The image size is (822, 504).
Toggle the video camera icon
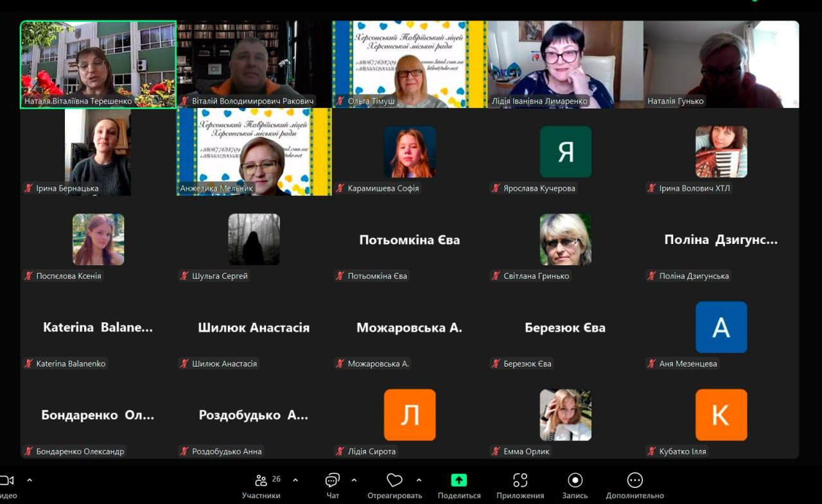pos(7,480)
